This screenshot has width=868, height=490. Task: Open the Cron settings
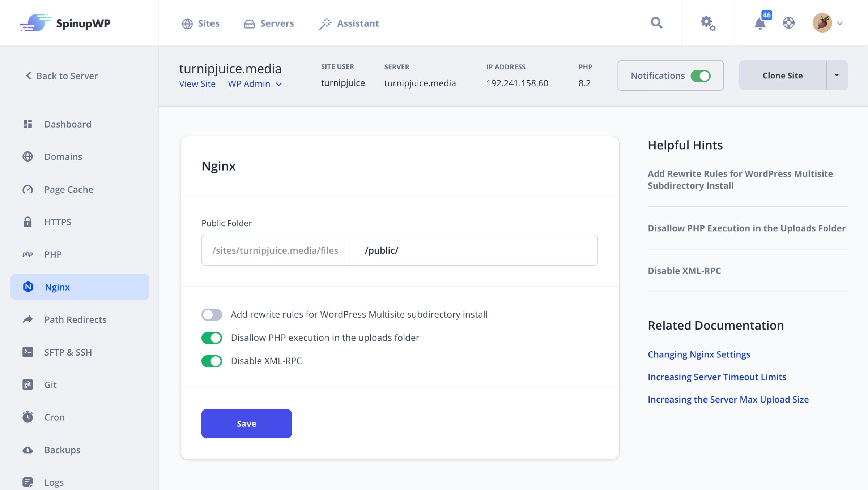click(54, 417)
